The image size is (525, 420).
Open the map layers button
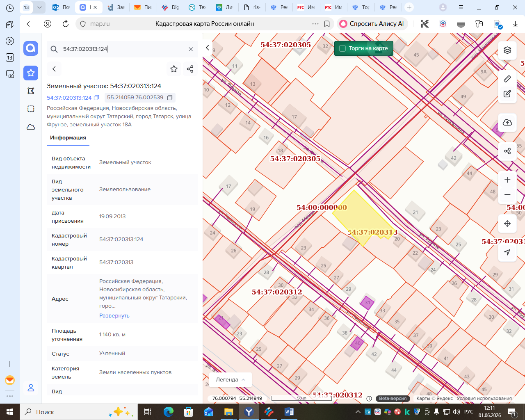tap(507, 50)
